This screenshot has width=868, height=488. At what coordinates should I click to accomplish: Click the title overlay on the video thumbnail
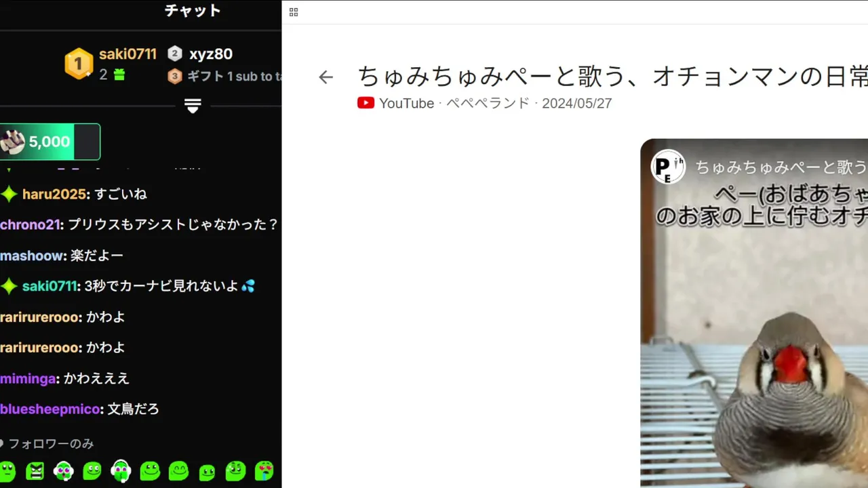click(781, 167)
